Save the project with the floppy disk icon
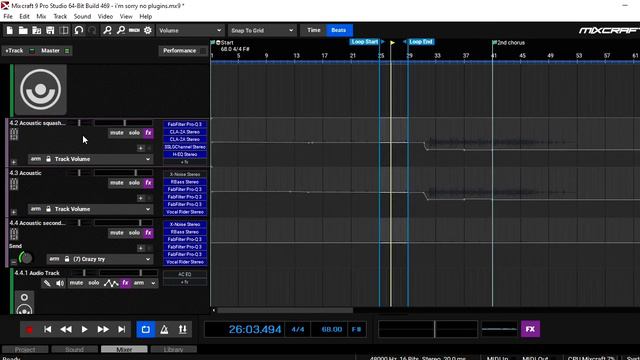The height and width of the screenshot is (360, 640). point(50,30)
